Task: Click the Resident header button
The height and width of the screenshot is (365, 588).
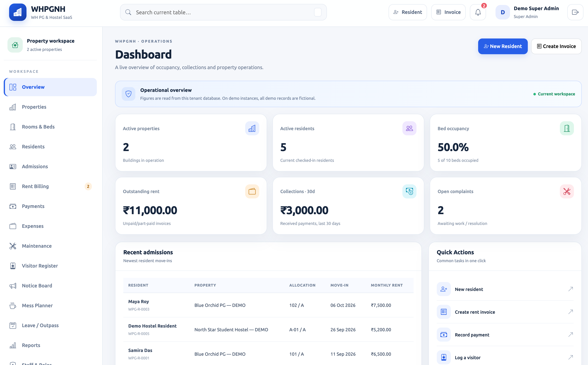Action: click(x=408, y=12)
